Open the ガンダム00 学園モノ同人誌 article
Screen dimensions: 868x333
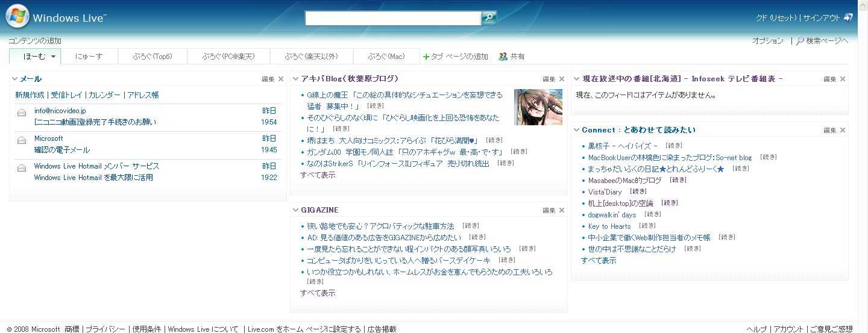coord(405,152)
